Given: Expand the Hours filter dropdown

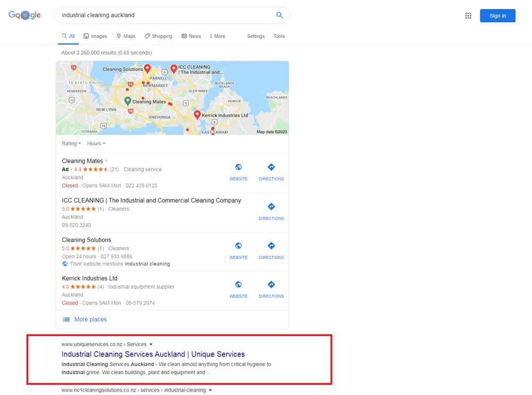Looking at the screenshot, I should click(x=96, y=144).
